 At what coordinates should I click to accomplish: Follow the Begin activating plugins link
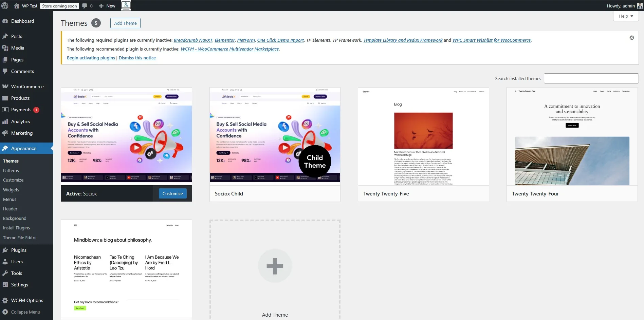[x=91, y=58]
